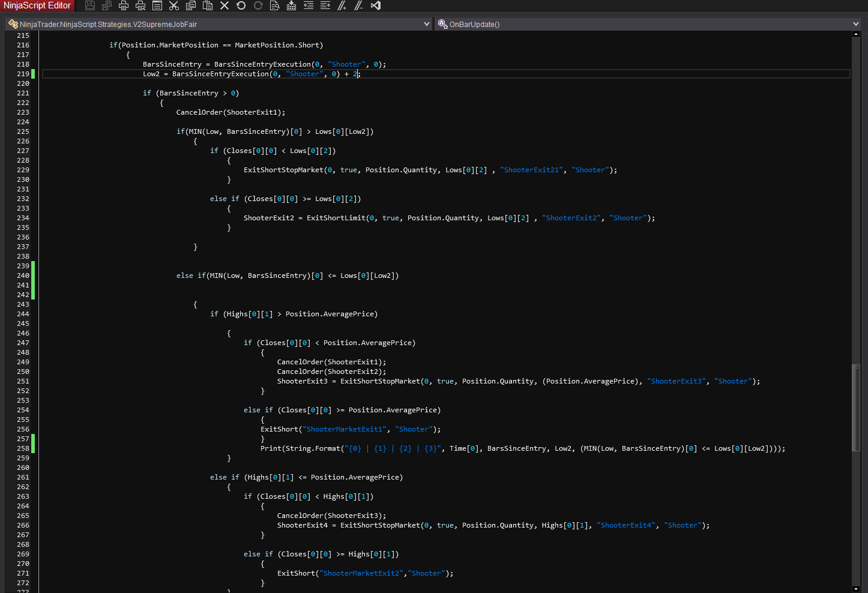Open the script in Visual Studio
The image size is (868, 593).
376,5
